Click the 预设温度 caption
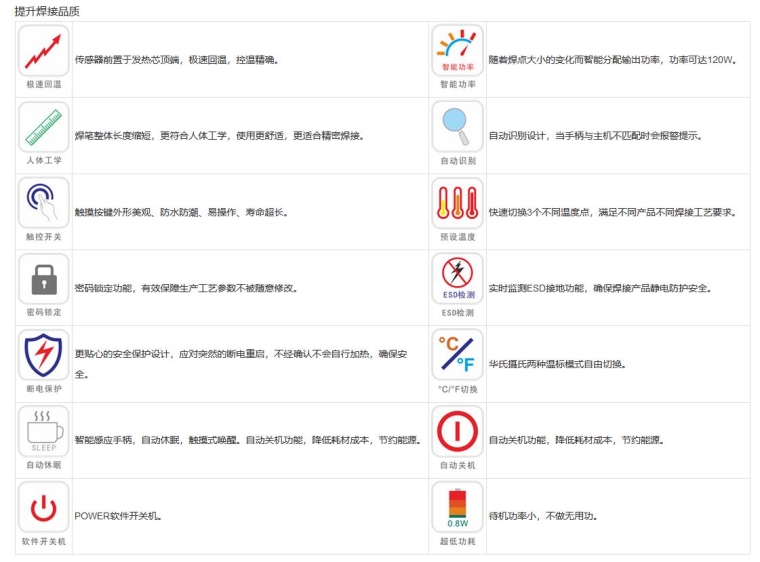Screen dimensions: 760x562 tap(458, 237)
